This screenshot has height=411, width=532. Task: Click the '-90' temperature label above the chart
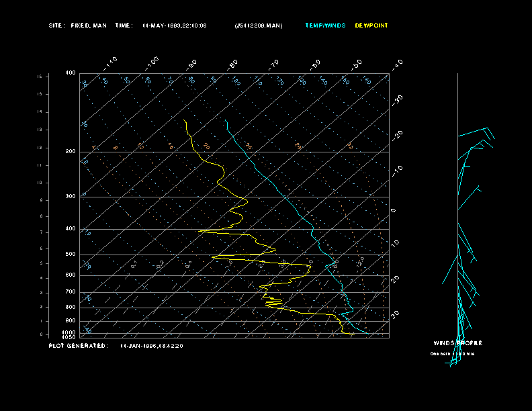pyautogui.click(x=191, y=64)
